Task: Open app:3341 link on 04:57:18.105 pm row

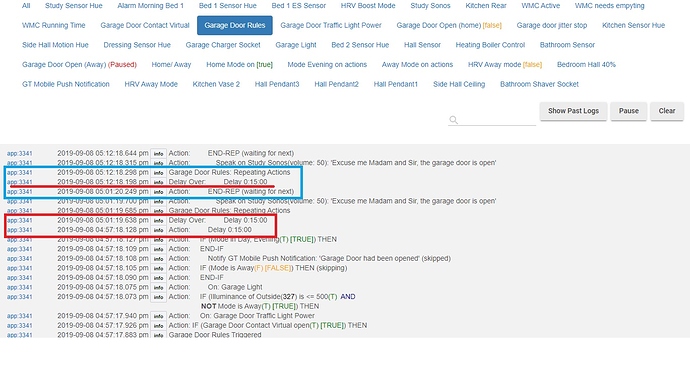Action: [x=19, y=268]
